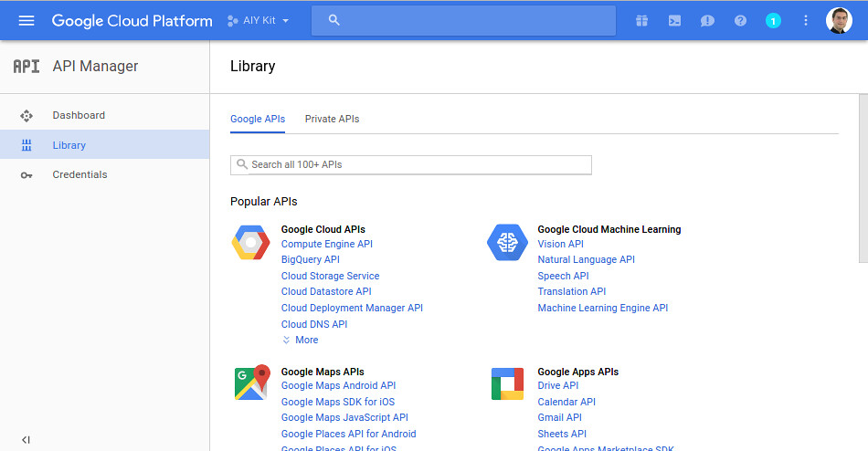Screen dimensions: 868x451
Task: Click the Google Maps pin icon
Action: [252, 383]
